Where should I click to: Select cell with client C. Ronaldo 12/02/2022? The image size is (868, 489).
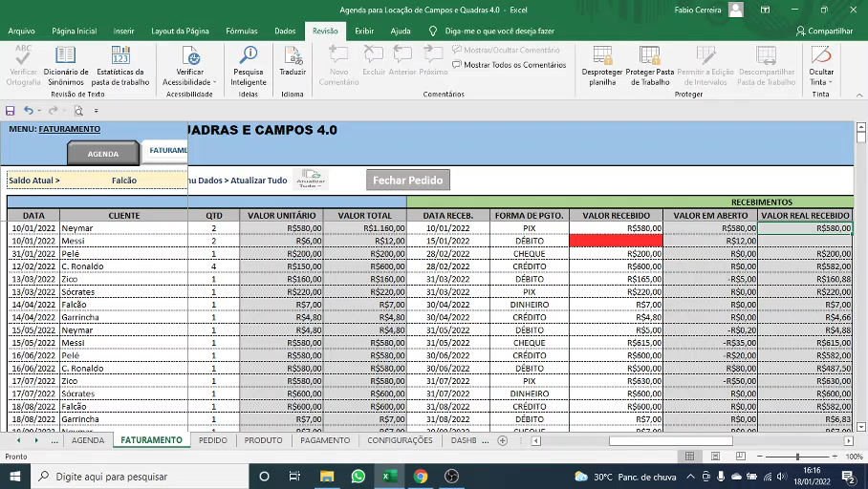pyautogui.click(x=124, y=266)
